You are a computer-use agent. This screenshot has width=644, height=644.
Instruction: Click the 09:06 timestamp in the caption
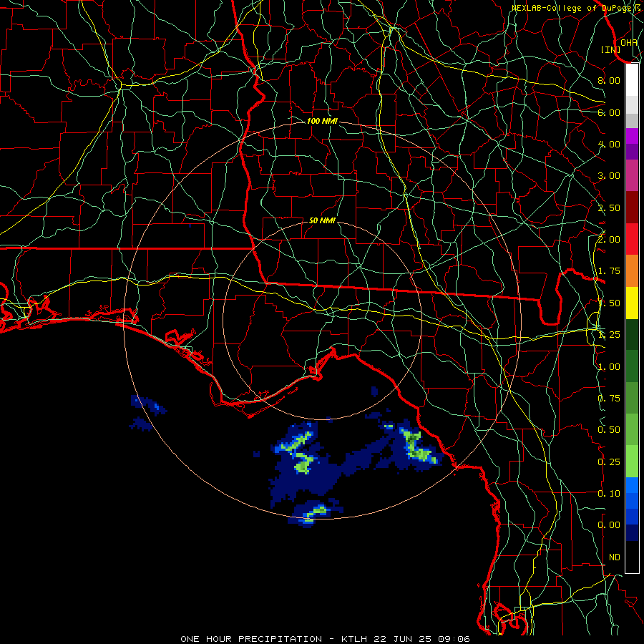454,639
